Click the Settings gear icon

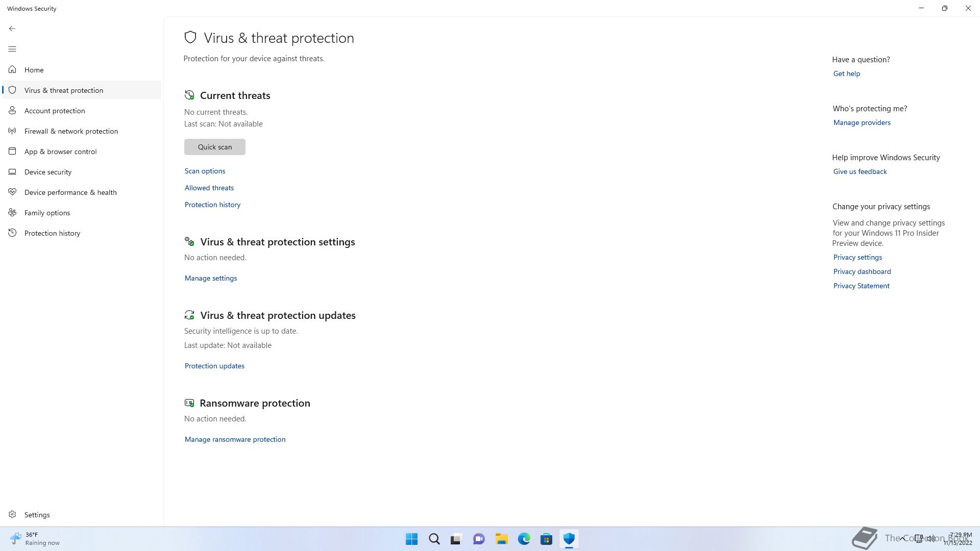(12, 514)
